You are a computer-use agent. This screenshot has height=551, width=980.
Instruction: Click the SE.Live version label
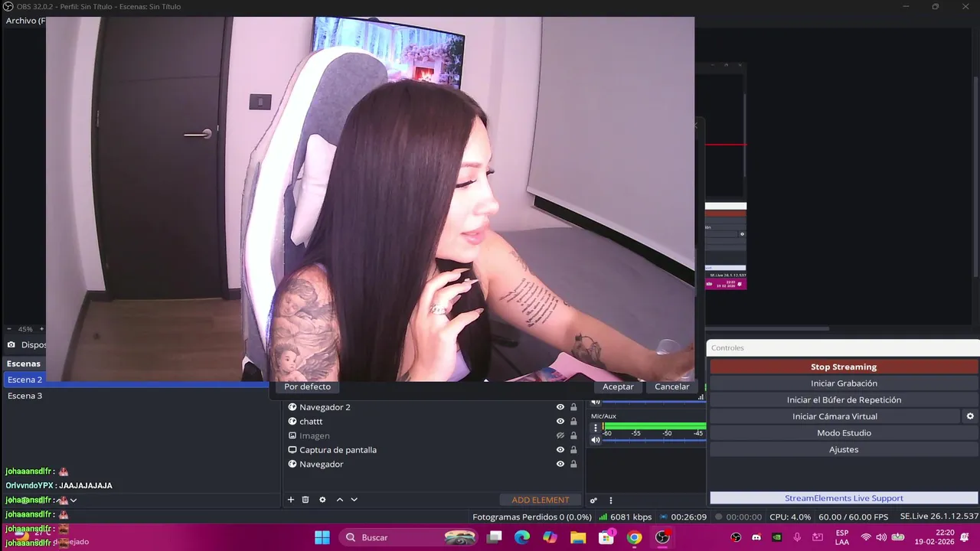(x=939, y=517)
